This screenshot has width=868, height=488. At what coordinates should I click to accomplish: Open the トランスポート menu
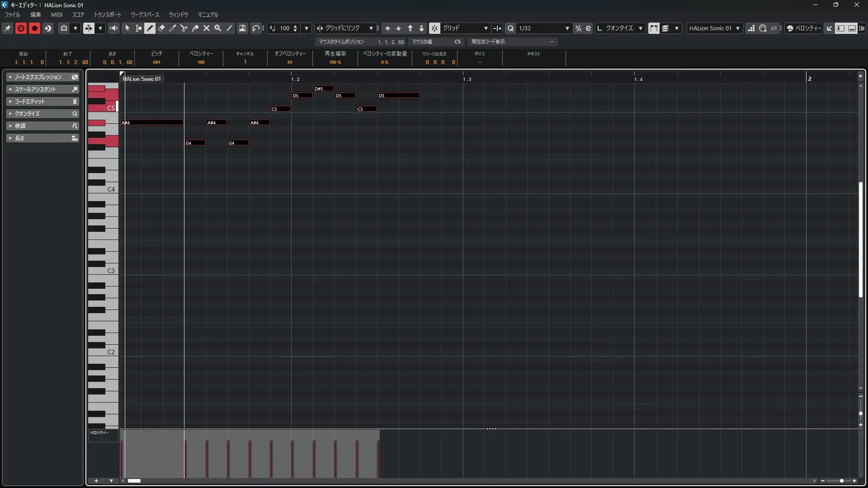point(107,15)
